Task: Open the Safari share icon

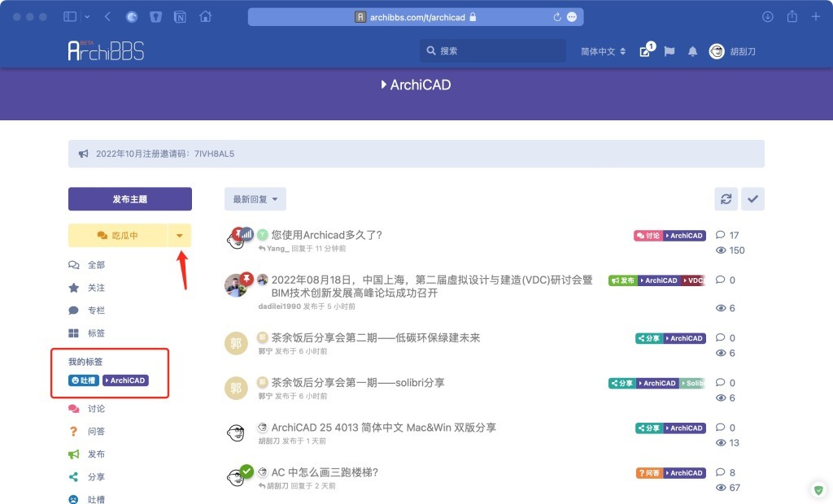Action: (x=792, y=16)
